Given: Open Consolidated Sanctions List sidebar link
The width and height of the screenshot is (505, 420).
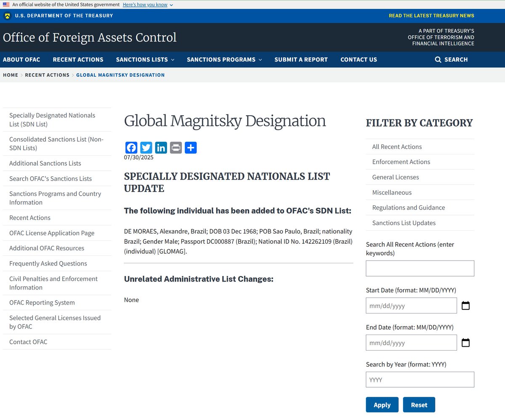Looking at the screenshot, I should pos(56,144).
